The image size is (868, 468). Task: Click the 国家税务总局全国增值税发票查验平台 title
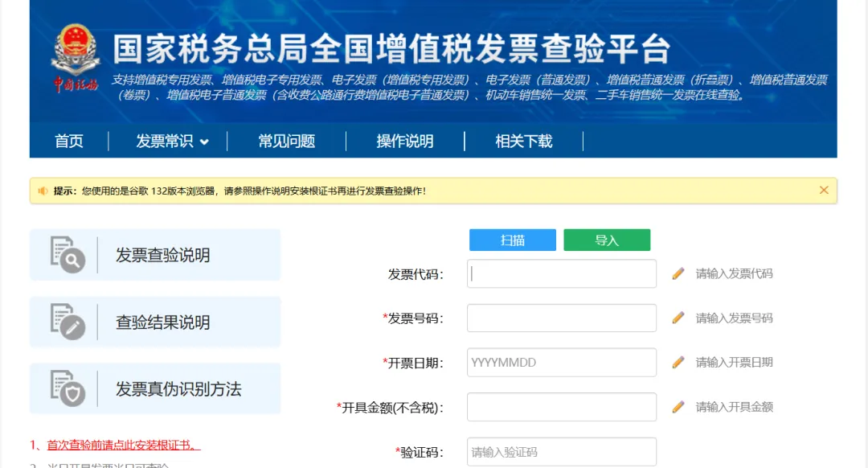391,49
